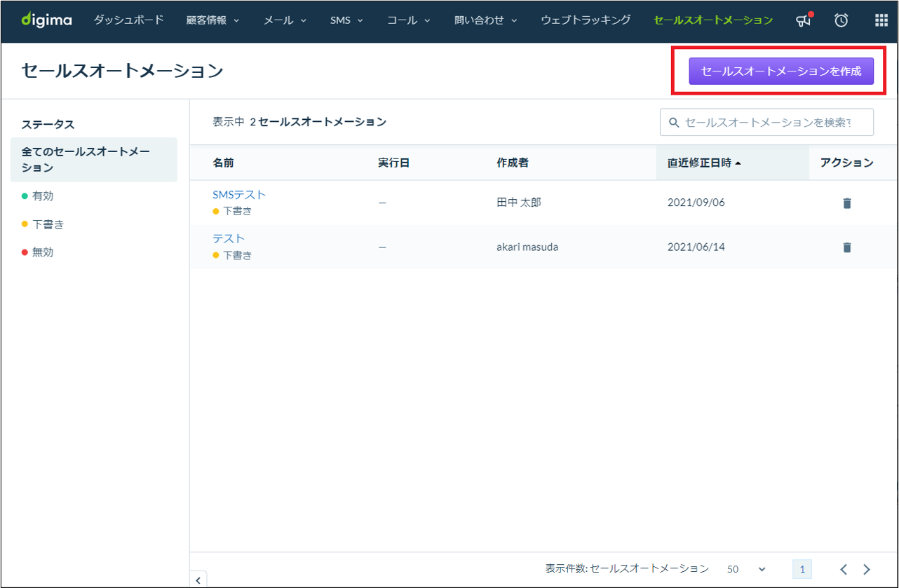Screen dimensions: 899x588
Task: Click the digima logo
Action: [x=46, y=20]
